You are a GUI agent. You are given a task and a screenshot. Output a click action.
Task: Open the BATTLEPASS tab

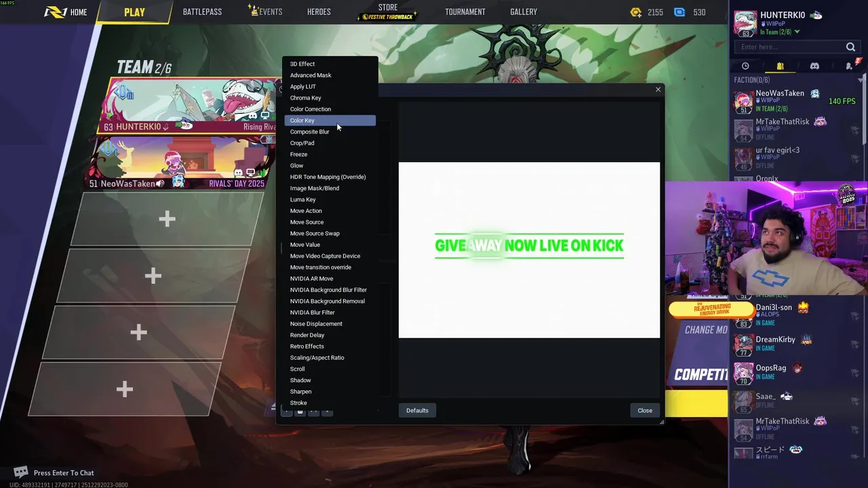(202, 12)
